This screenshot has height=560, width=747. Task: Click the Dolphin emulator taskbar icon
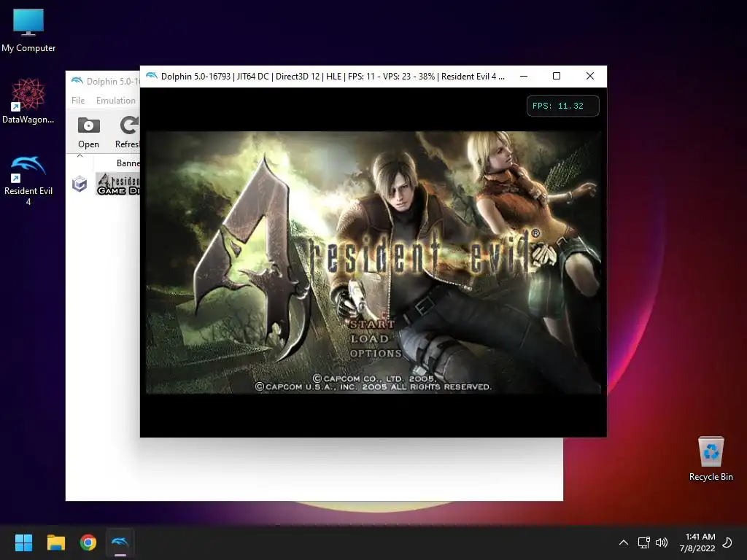pos(120,542)
